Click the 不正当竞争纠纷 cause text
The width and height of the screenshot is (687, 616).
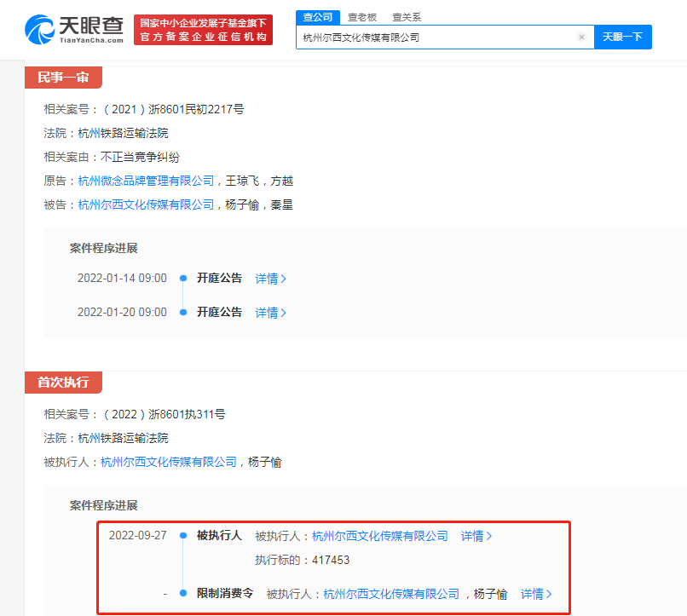pos(140,157)
